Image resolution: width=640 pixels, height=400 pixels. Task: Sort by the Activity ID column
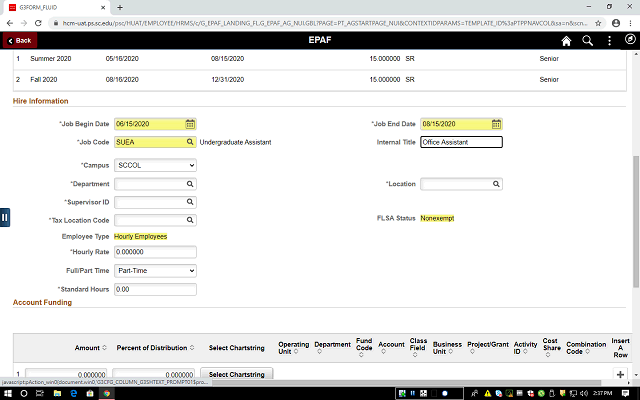[x=525, y=348]
